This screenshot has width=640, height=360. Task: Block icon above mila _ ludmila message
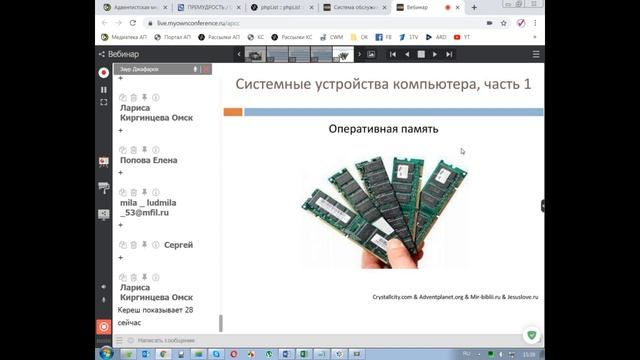123,192
